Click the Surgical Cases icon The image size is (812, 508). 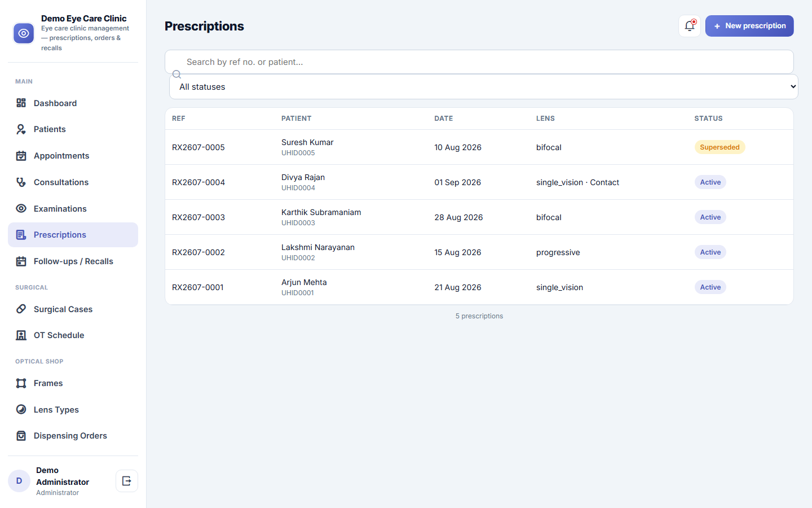point(21,309)
